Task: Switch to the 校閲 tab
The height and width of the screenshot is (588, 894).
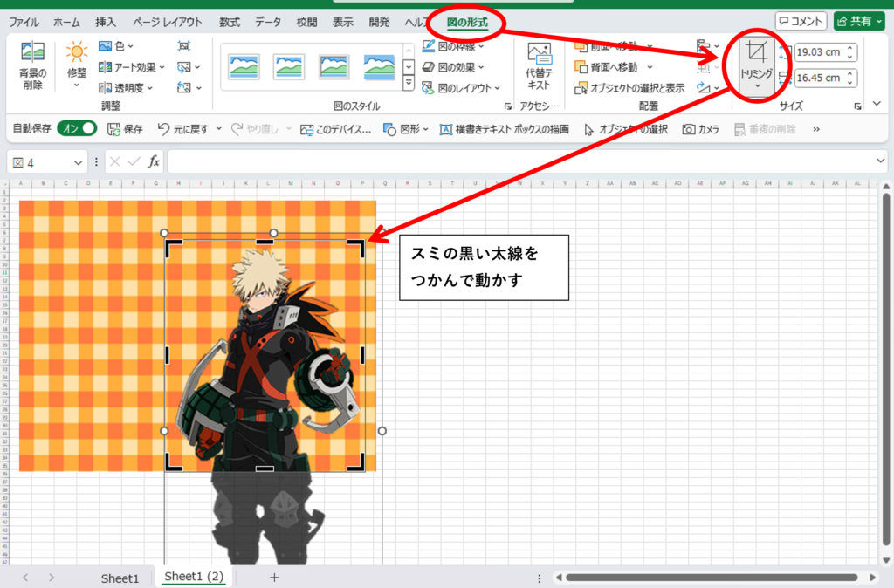Action: pos(306,22)
